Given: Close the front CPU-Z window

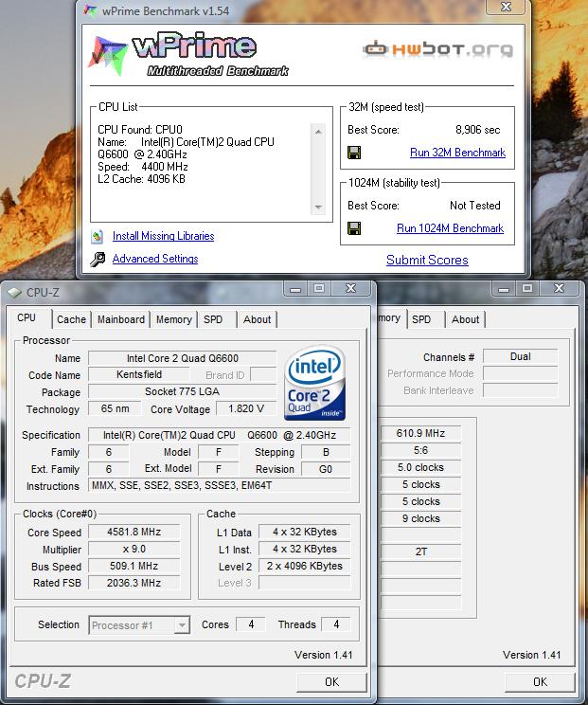Looking at the screenshot, I should click(x=351, y=289).
